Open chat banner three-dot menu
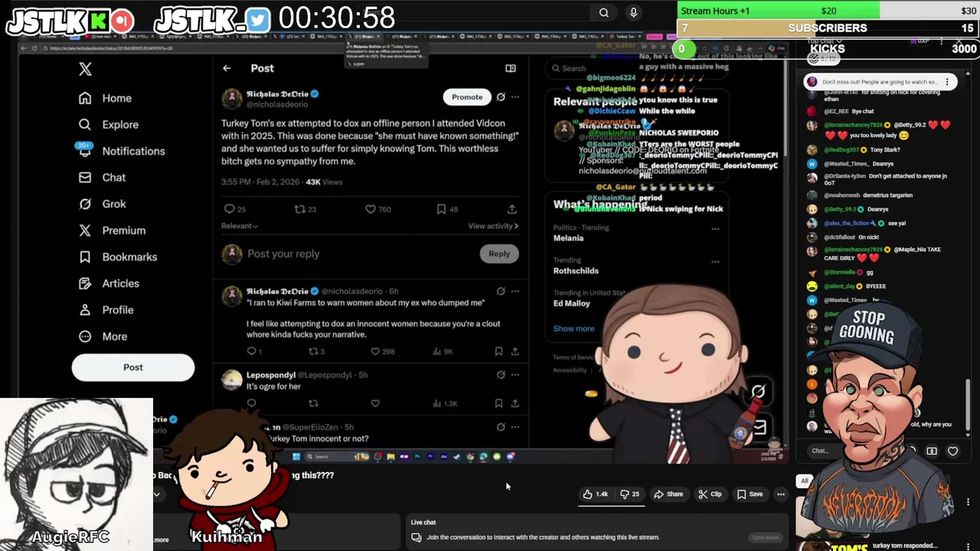This screenshot has height=551, width=980. pos(947,82)
